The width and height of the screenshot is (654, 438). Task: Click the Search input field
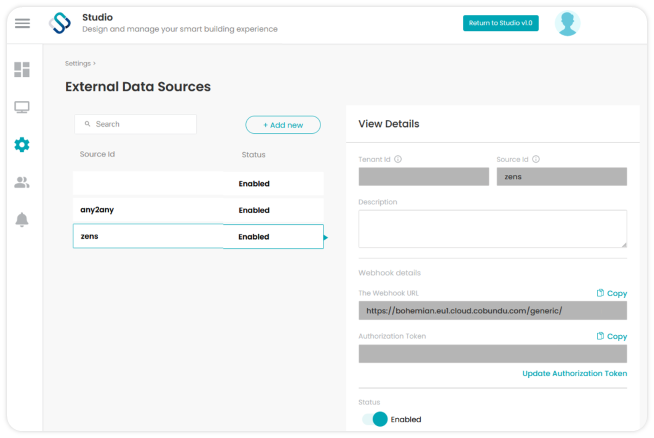click(x=136, y=124)
